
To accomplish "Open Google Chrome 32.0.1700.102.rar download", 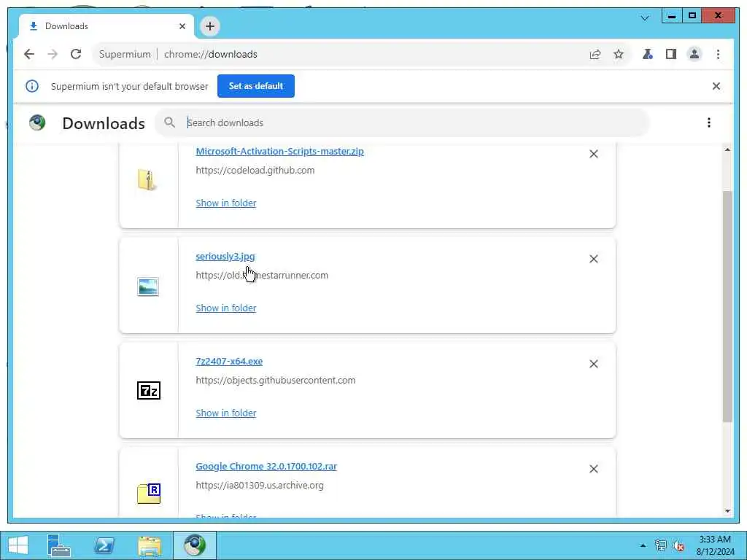I will click(266, 467).
